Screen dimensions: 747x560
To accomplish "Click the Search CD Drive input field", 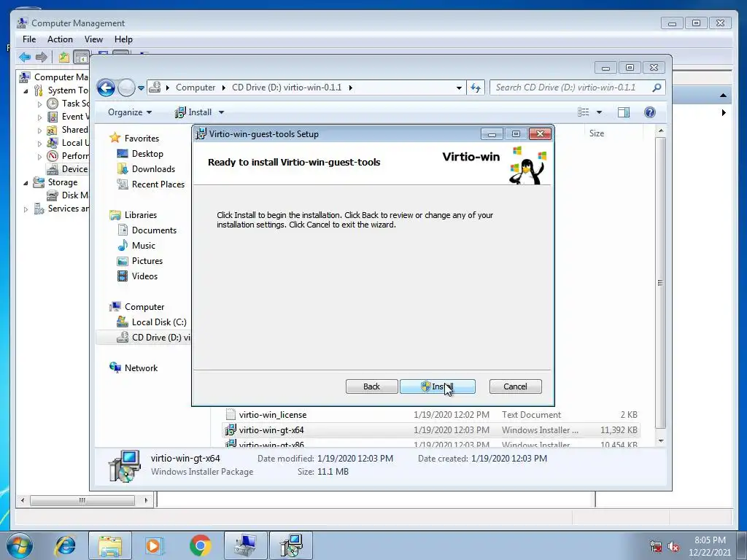I will [570, 87].
